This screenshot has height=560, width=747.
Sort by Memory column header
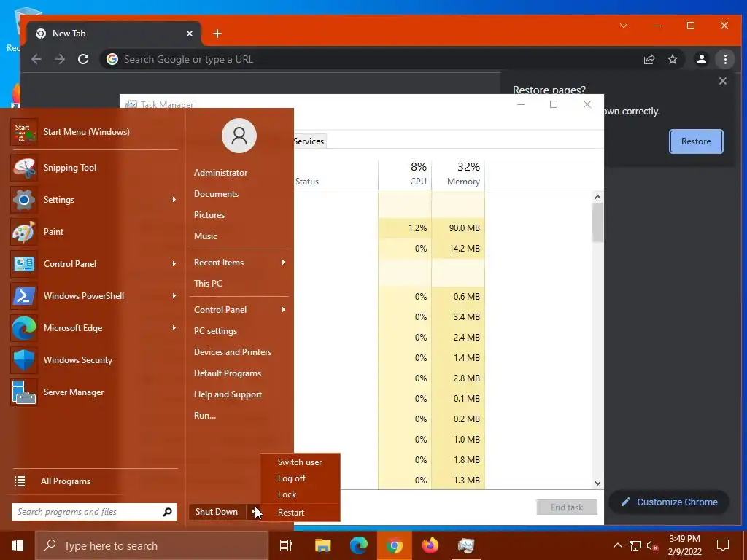[458, 174]
